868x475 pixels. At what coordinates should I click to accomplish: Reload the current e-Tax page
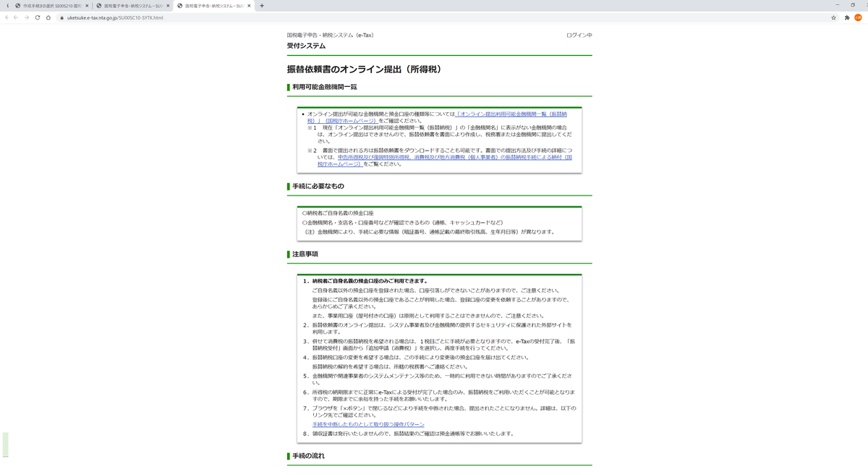[37, 17]
